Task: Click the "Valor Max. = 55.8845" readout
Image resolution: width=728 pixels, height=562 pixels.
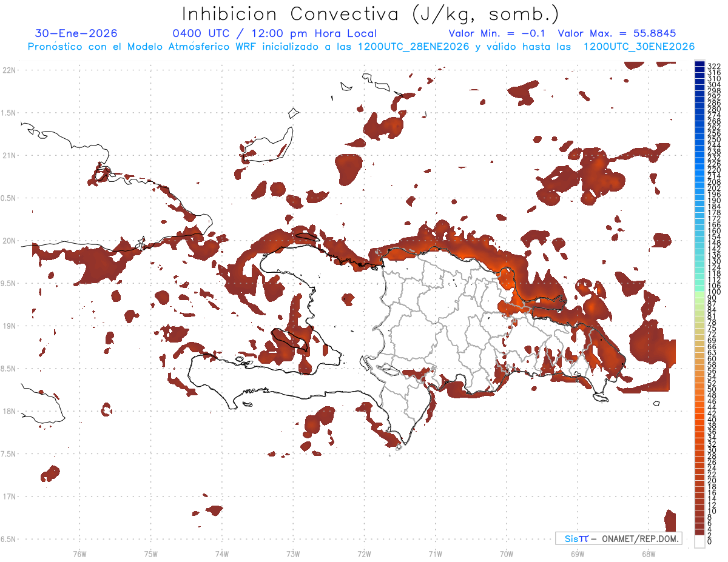Action: pos(616,34)
